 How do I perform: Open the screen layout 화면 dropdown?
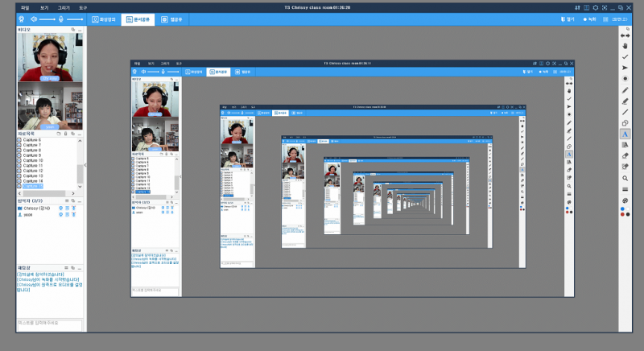[620, 18]
